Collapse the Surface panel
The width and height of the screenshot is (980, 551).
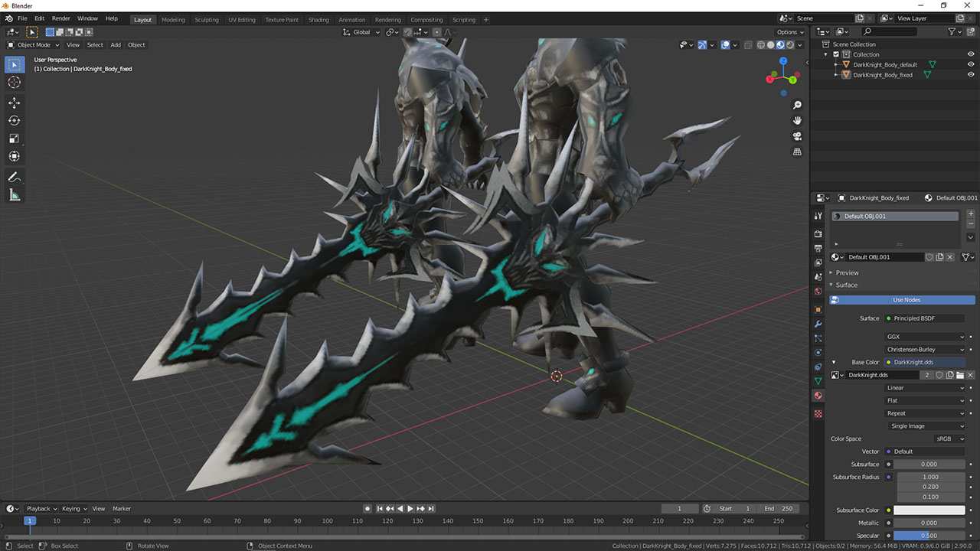846,285
